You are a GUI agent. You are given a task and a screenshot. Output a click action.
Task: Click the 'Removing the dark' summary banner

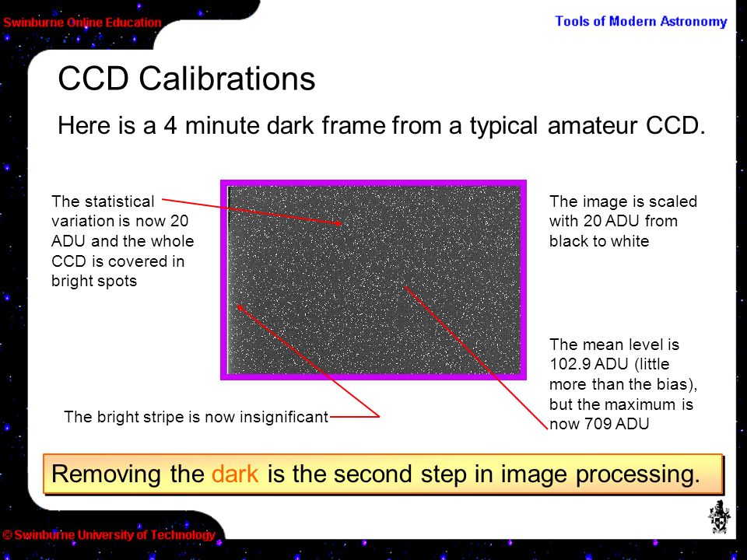click(x=383, y=474)
